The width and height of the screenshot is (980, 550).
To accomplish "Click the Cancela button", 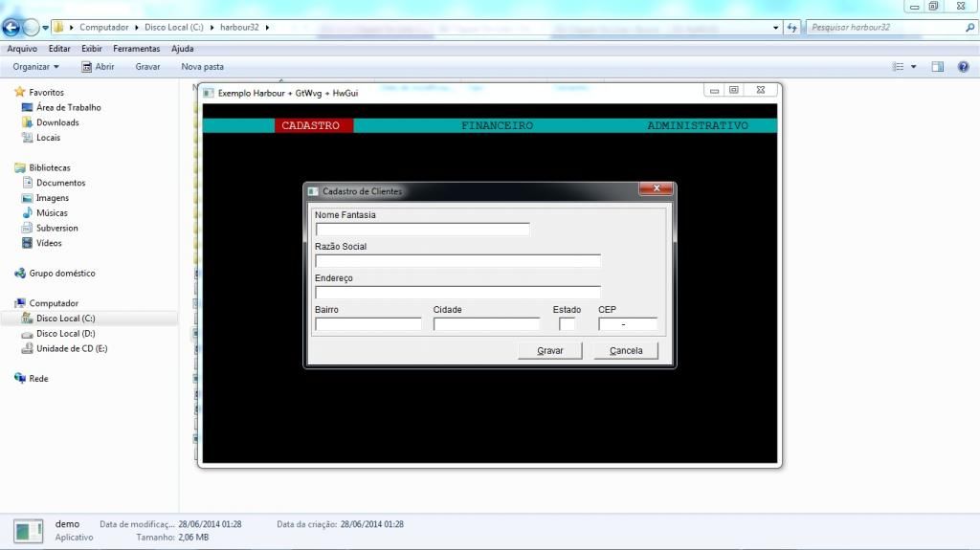I will click(626, 351).
